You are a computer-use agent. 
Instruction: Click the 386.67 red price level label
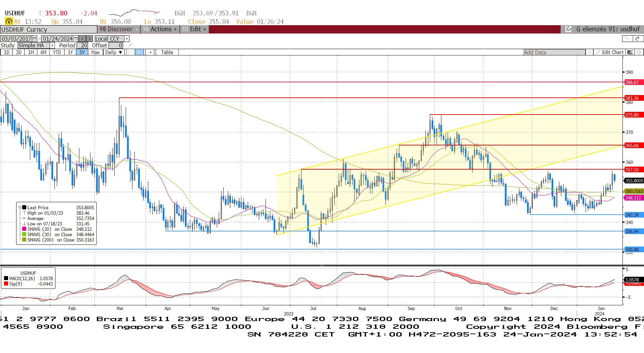point(634,82)
